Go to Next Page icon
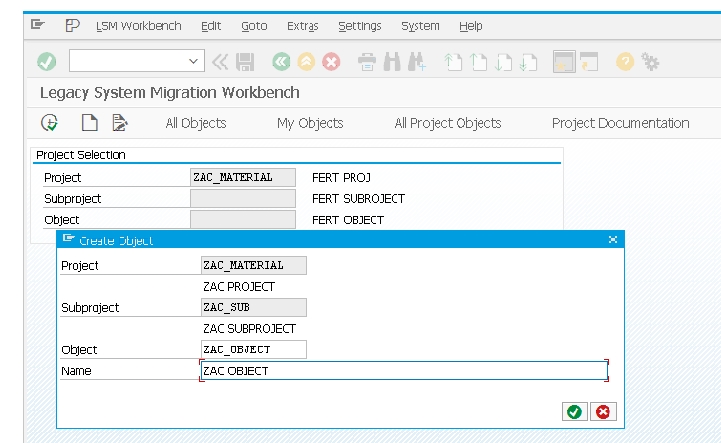721x443 pixels. (x=504, y=62)
